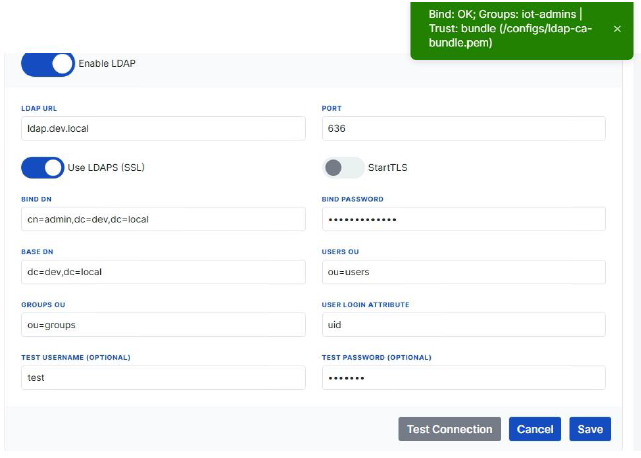Viewport: 641px width, 458px height.
Task: Click into the LDAP URL field
Action: click(x=163, y=128)
